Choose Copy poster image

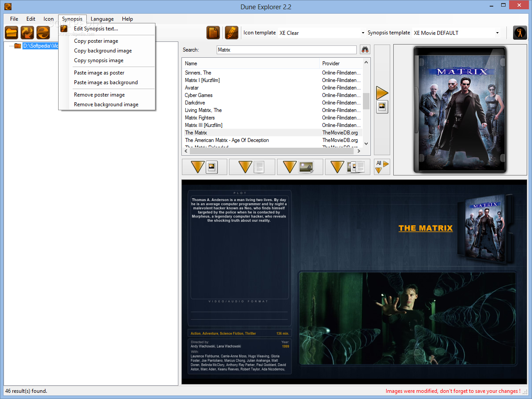pos(107,41)
